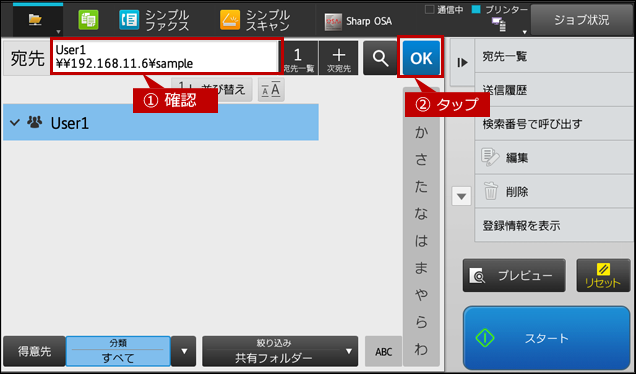Select 分類 すべて category box

(118, 351)
